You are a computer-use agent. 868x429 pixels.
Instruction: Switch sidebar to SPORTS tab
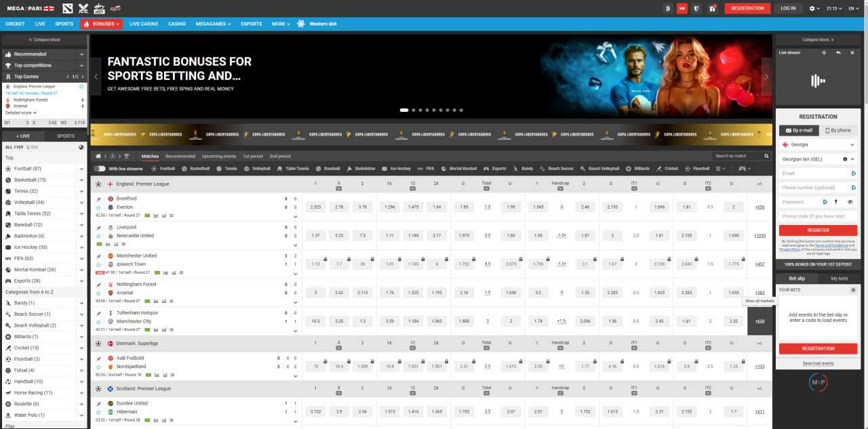tap(66, 136)
